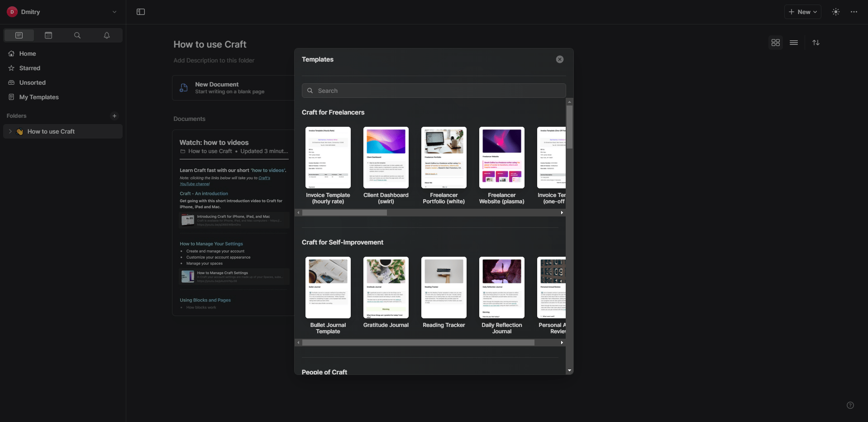Toggle light and dark appearance

pos(836,12)
